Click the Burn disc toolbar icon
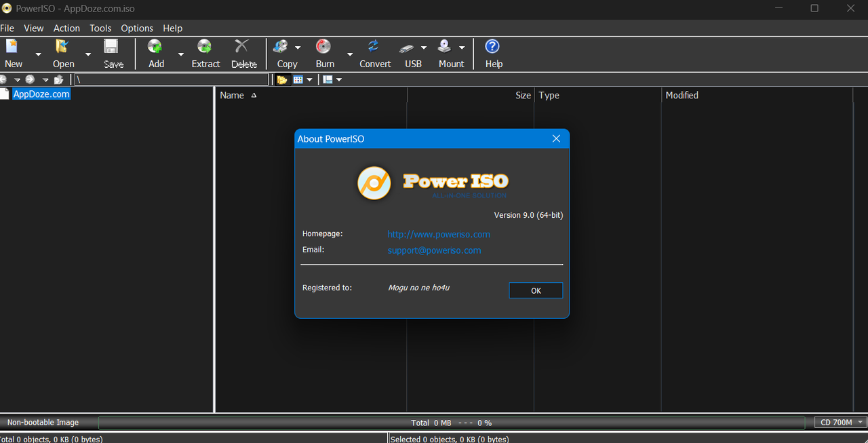This screenshot has height=443, width=868. (324, 47)
